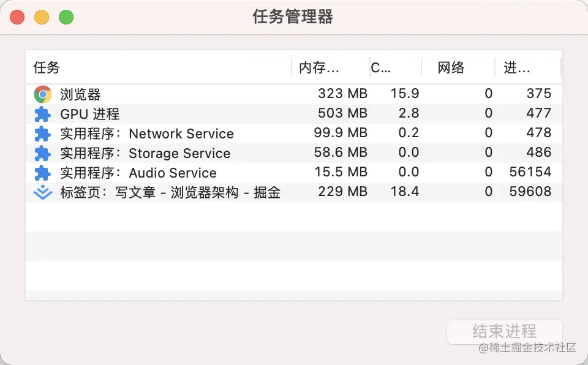Click the extension icon beside Network Service
This screenshot has width=588, height=365.
(42, 134)
